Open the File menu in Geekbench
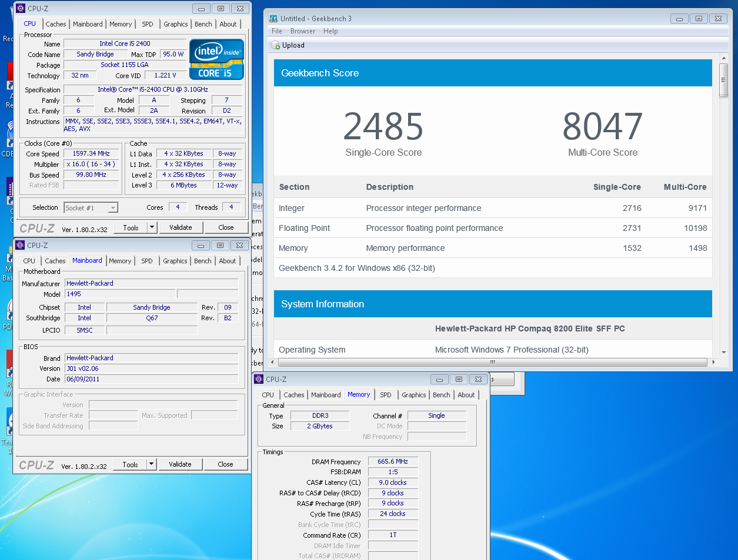The width and height of the screenshot is (738, 560). click(277, 31)
